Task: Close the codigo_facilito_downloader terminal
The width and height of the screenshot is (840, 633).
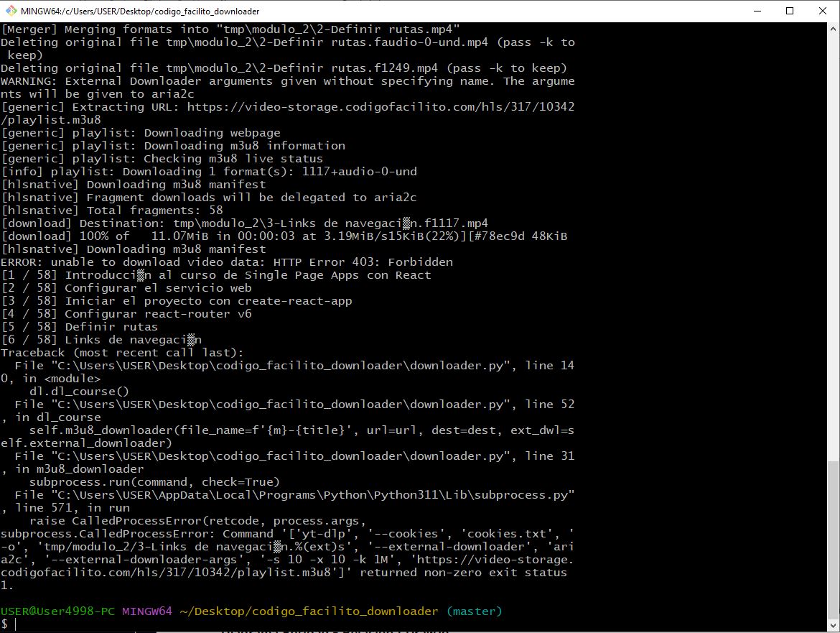Action: click(x=822, y=11)
